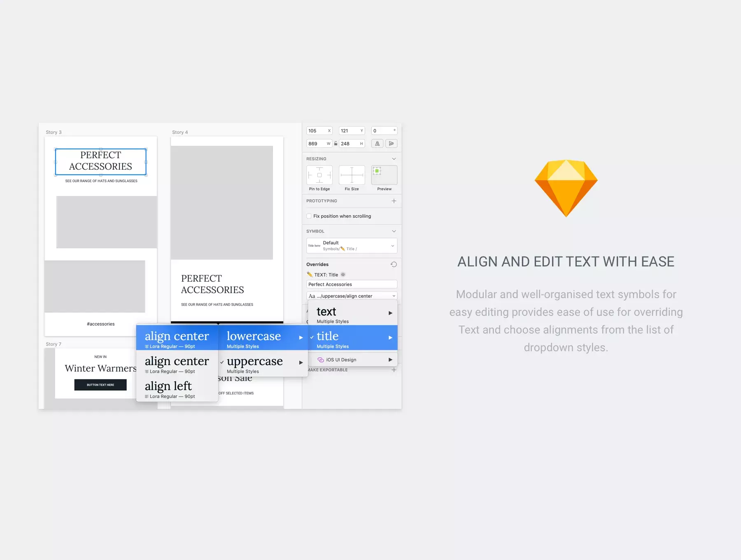Click the width field showing 869
Image resolution: width=741 pixels, height=560 pixels.
tap(319, 144)
